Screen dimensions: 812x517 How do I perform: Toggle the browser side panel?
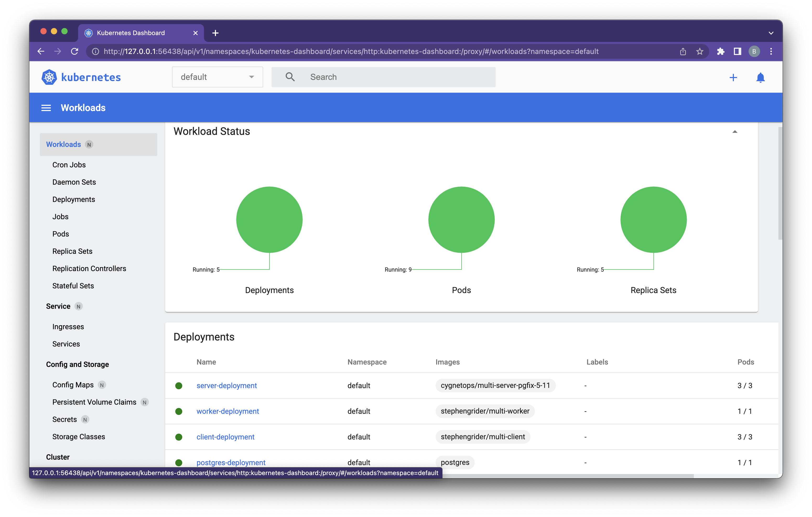(x=738, y=51)
